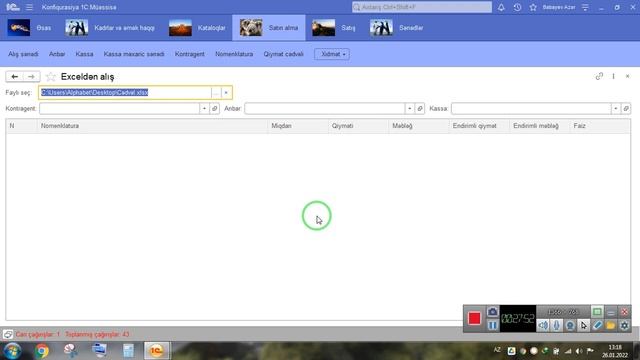The height and width of the screenshot is (360, 640).
Task: Open recorder settings gear
Action: click(624, 325)
